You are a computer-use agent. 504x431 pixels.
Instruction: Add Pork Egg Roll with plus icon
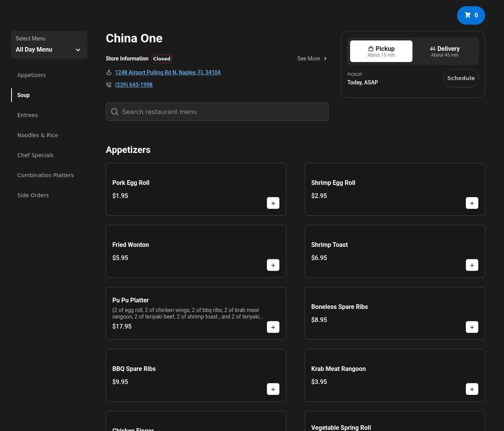273,203
